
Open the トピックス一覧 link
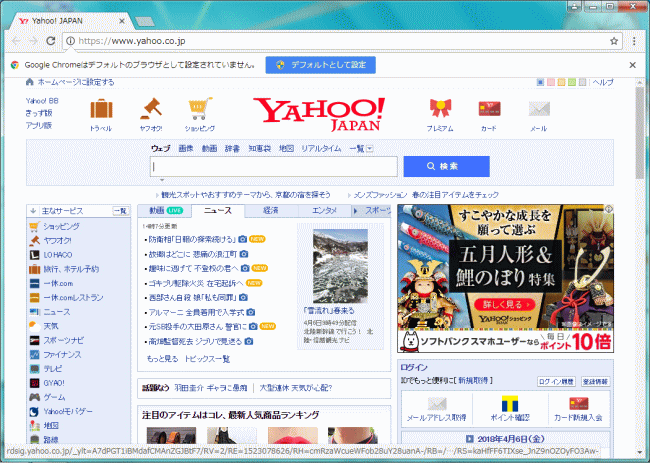[x=206, y=359]
